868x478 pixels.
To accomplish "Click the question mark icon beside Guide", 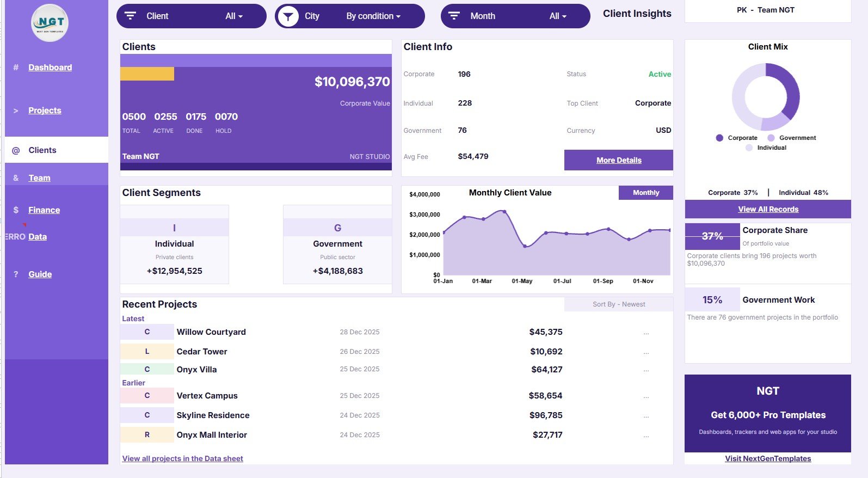I will point(16,274).
